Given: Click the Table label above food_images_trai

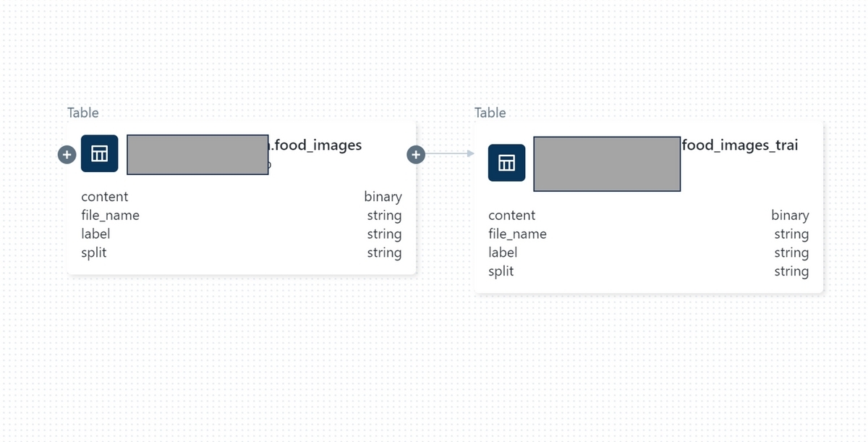Looking at the screenshot, I should pos(490,113).
